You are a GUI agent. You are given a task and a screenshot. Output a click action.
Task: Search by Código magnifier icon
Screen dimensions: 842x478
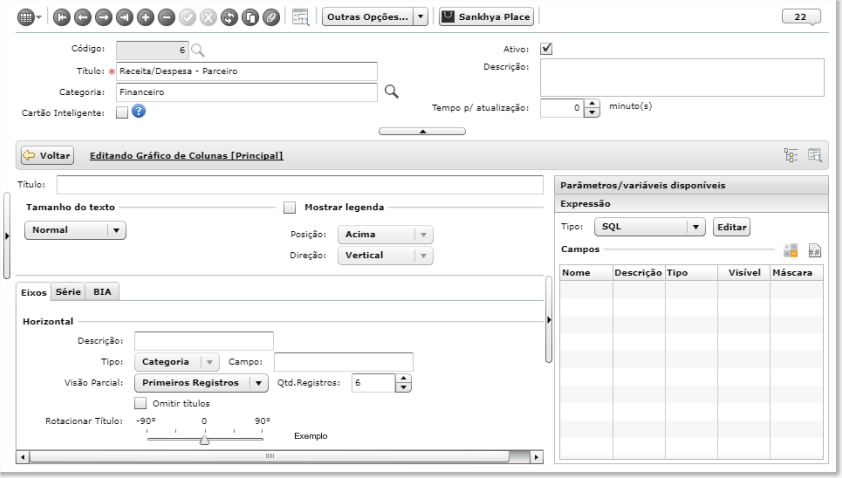[198, 50]
